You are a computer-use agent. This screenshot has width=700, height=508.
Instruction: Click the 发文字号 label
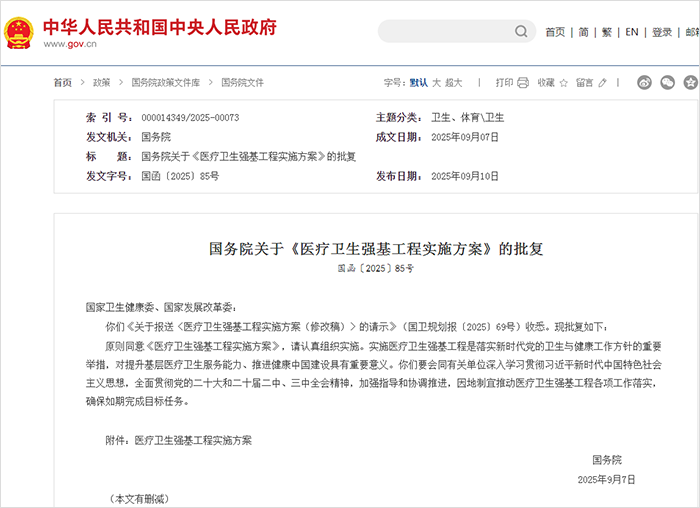[109, 176]
